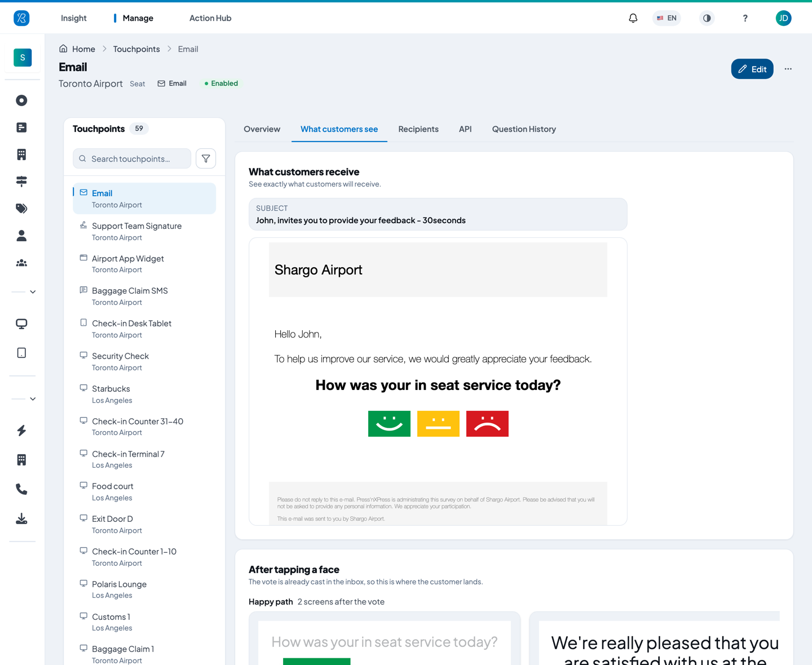Click the Enabled status badge
The height and width of the screenshot is (665, 812).
tap(221, 83)
